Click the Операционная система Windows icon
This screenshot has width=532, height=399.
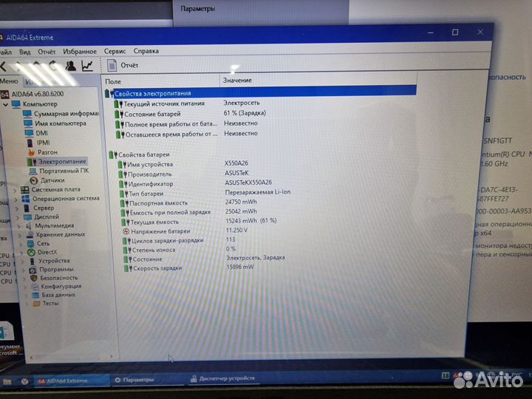pos(26,199)
